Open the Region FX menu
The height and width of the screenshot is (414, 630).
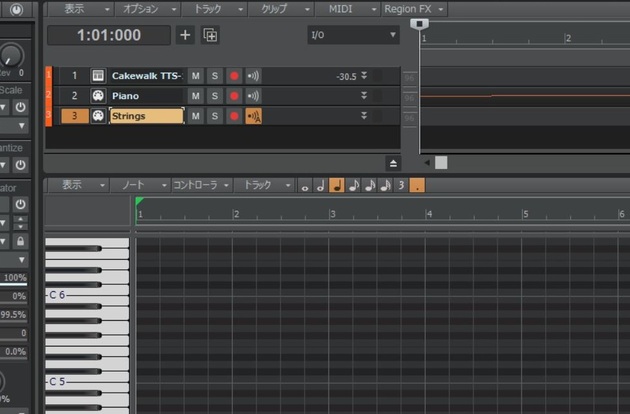(414, 8)
